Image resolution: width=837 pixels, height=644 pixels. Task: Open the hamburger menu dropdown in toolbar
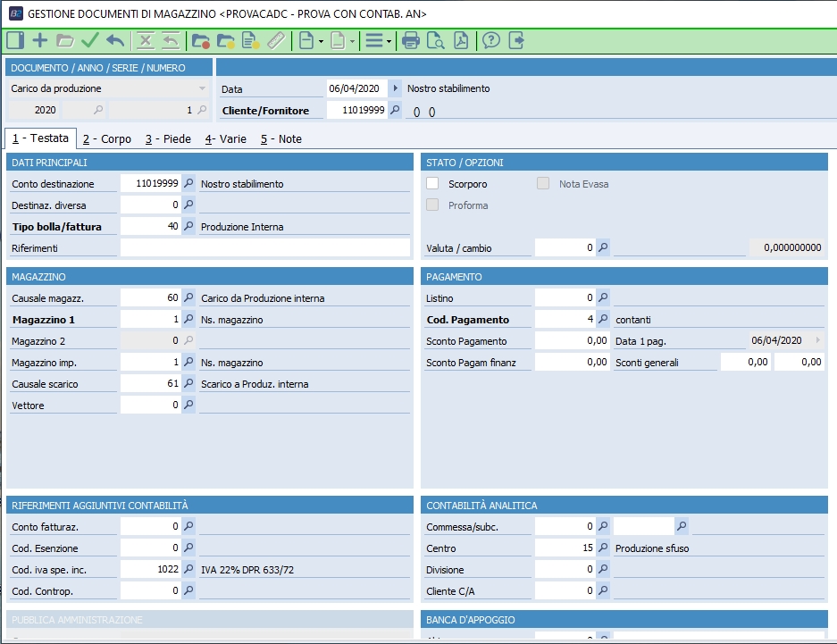[378, 40]
